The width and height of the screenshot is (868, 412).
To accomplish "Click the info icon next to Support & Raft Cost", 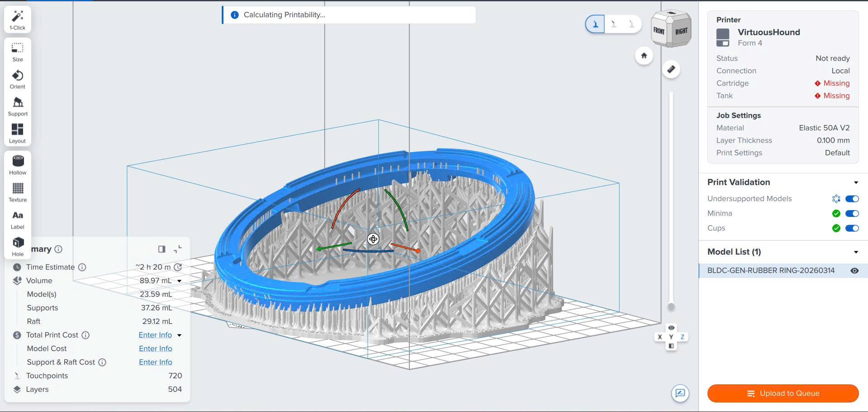I will (102, 362).
